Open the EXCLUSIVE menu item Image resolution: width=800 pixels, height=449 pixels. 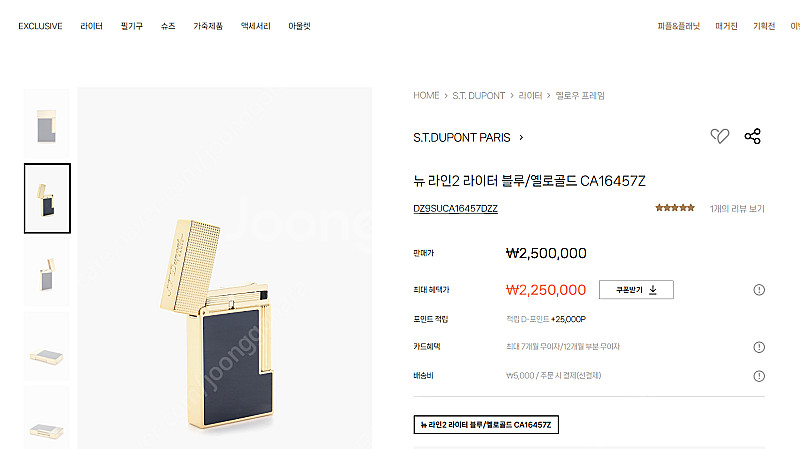pos(40,26)
